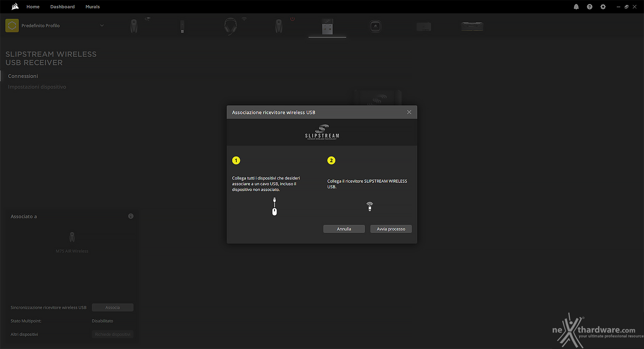Minimize the iCUE window
Image resolution: width=644 pixels, height=349 pixels.
click(618, 7)
